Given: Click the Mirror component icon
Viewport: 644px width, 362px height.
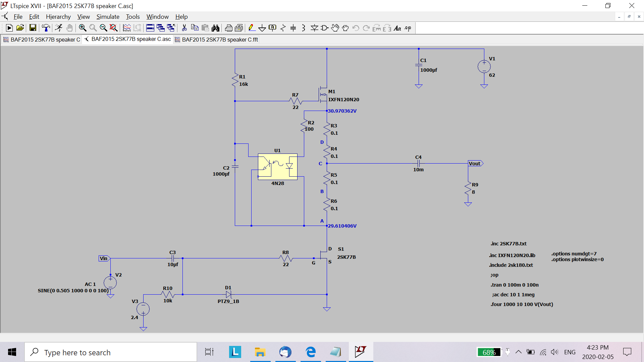Looking at the screenshot, I should (387, 28).
